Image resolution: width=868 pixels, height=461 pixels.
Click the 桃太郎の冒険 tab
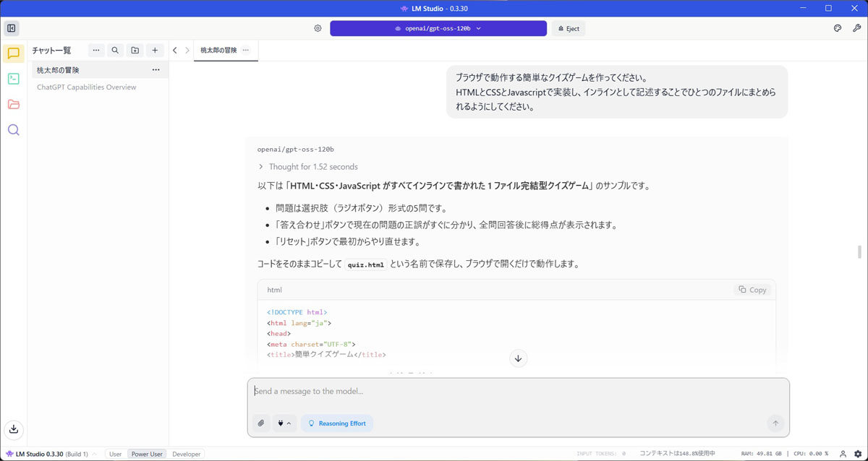pyautogui.click(x=218, y=51)
